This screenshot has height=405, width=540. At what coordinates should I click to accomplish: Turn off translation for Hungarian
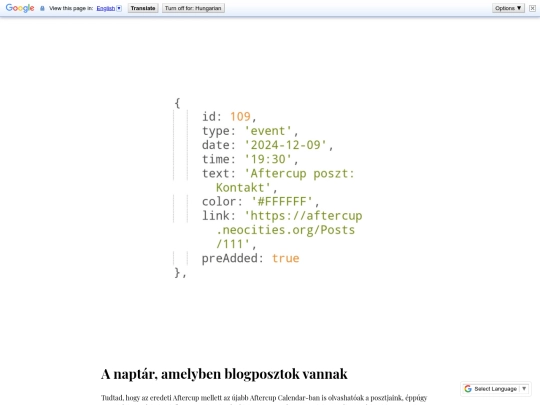point(193,8)
